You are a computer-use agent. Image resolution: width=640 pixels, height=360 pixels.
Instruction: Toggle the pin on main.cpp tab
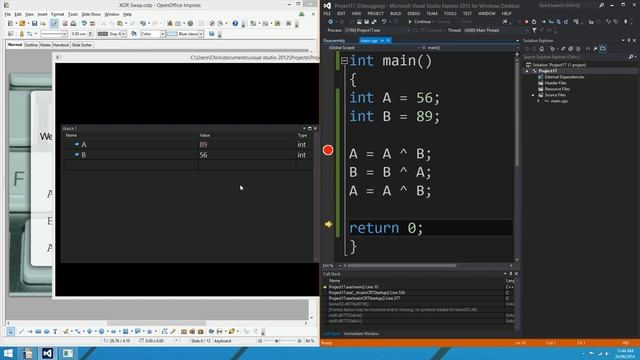point(382,40)
